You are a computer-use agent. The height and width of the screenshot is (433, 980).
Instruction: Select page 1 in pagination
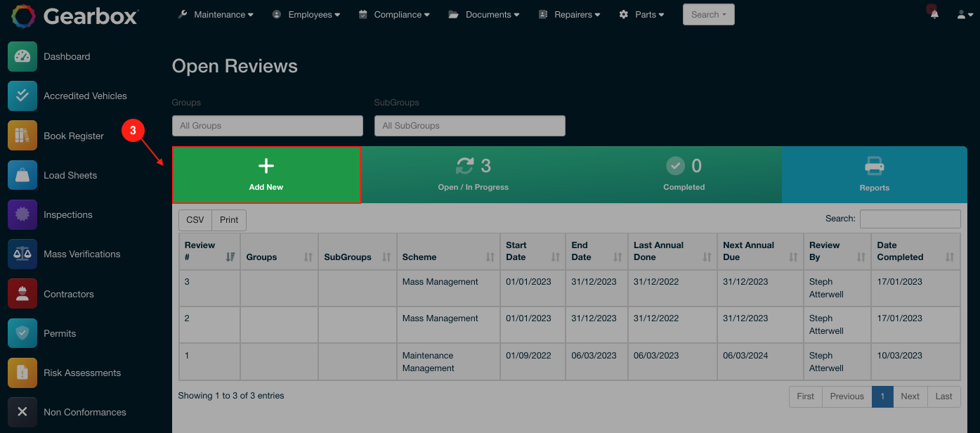[882, 396]
